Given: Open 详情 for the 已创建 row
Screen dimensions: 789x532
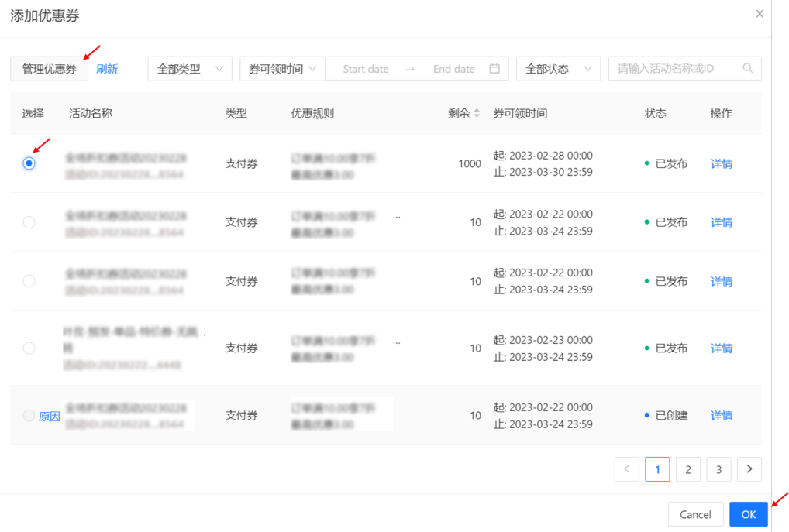Looking at the screenshot, I should click(x=722, y=415).
